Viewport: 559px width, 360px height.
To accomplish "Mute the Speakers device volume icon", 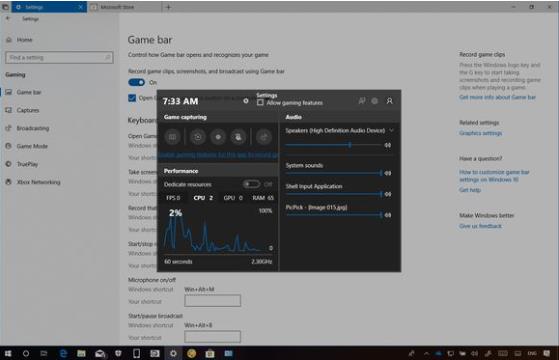I will click(x=388, y=145).
